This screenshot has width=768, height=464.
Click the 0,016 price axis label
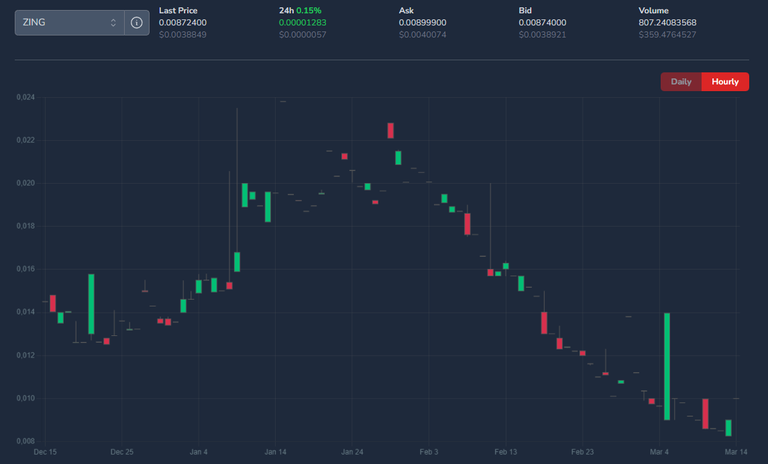coord(25,269)
